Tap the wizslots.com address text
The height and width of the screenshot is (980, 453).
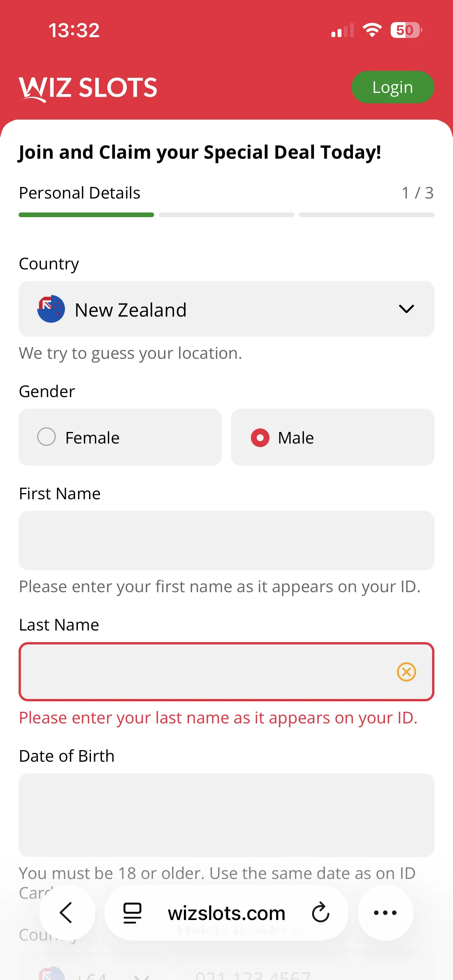(226, 913)
